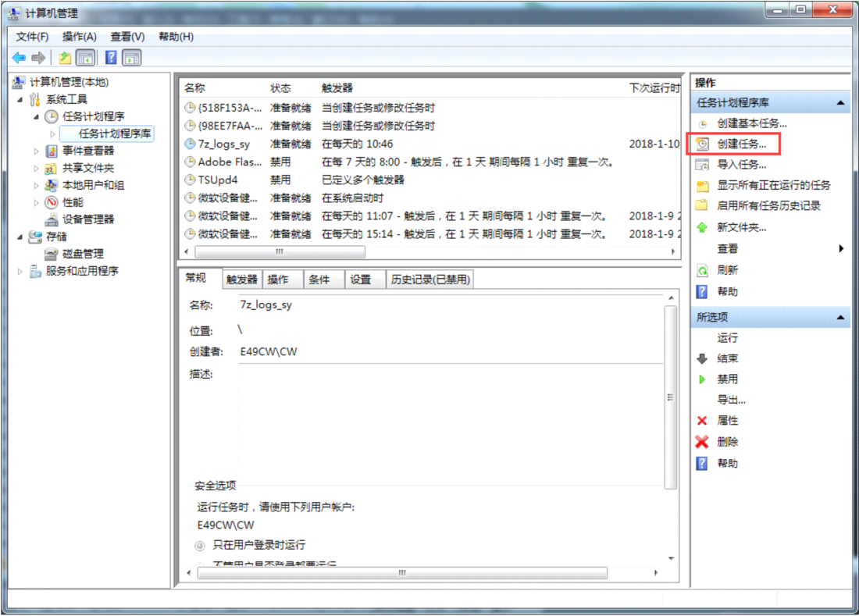Expand the 事件查看器 tree node arrow
Viewport: 859px width, 616px height.
pos(36,151)
